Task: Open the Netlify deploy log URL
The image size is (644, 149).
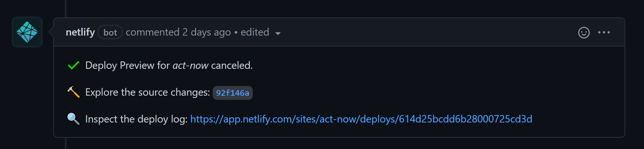Action: pyautogui.click(x=361, y=119)
